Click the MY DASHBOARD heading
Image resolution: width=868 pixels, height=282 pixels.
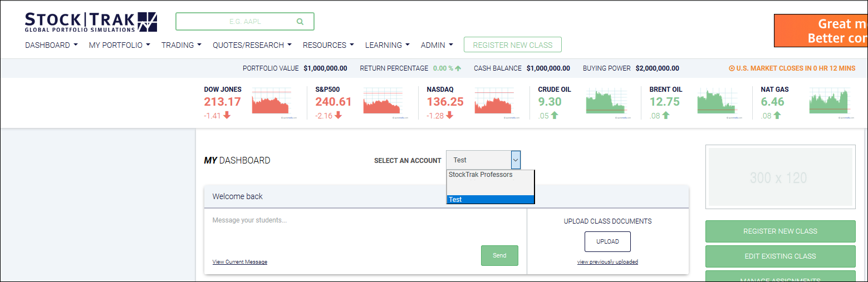click(x=237, y=160)
